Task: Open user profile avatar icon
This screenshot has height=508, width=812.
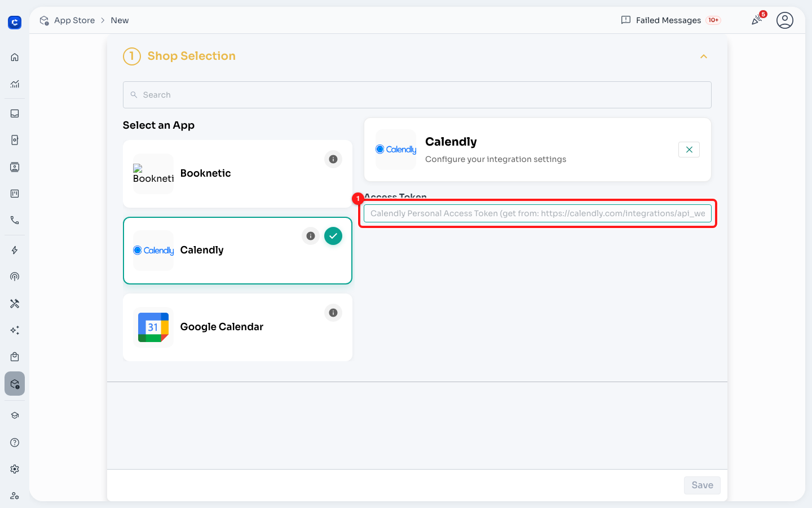Action: coord(785,20)
